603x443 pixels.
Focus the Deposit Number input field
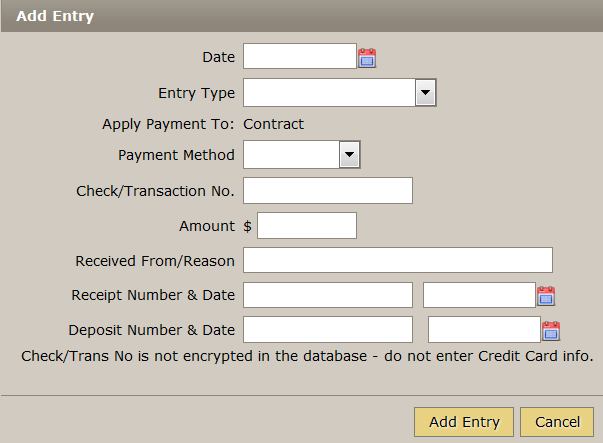click(x=328, y=330)
